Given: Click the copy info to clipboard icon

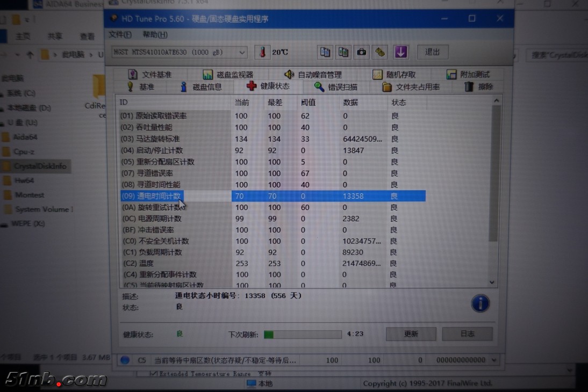Looking at the screenshot, I should [x=326, y=52].
